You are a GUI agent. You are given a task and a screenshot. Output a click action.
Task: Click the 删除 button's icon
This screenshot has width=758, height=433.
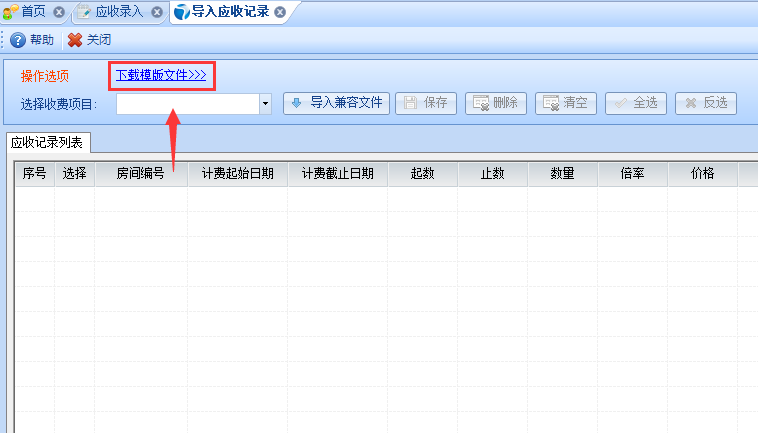point(481,103)
